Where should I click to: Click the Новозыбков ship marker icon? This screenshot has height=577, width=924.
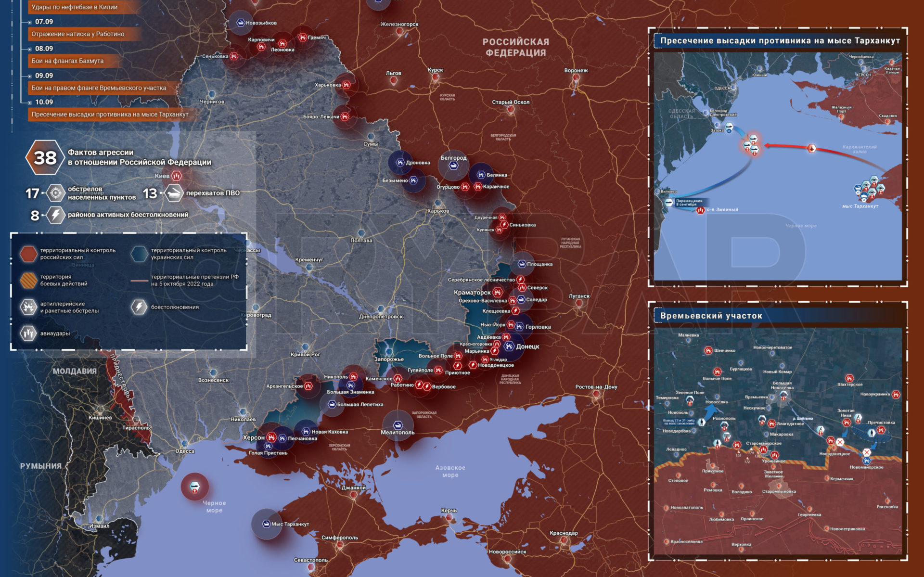(240, 23)
